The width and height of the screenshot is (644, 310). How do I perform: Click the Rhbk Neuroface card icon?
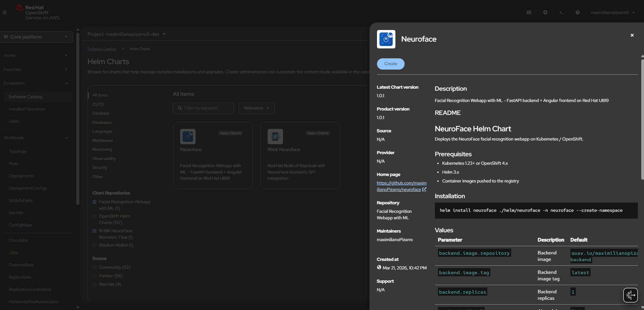tap(275, 137)
